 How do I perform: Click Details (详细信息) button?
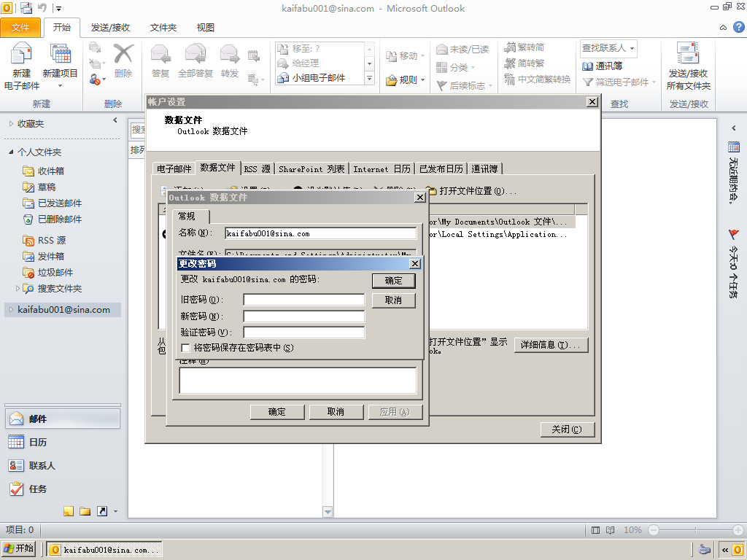coord(551,345)
